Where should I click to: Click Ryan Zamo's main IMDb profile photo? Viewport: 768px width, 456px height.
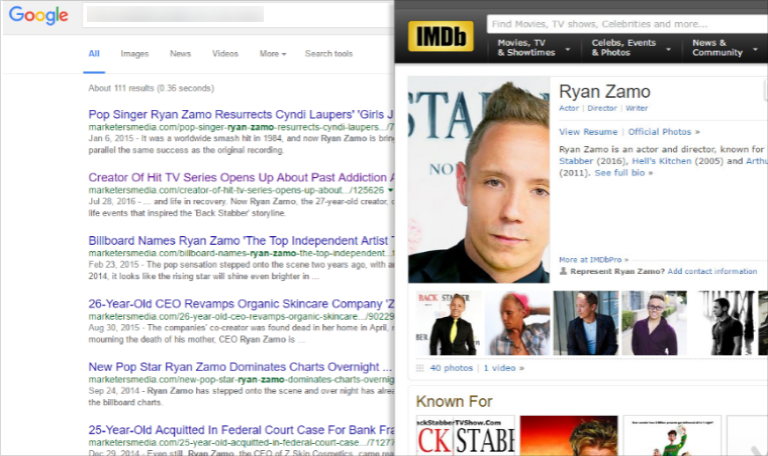479,180
